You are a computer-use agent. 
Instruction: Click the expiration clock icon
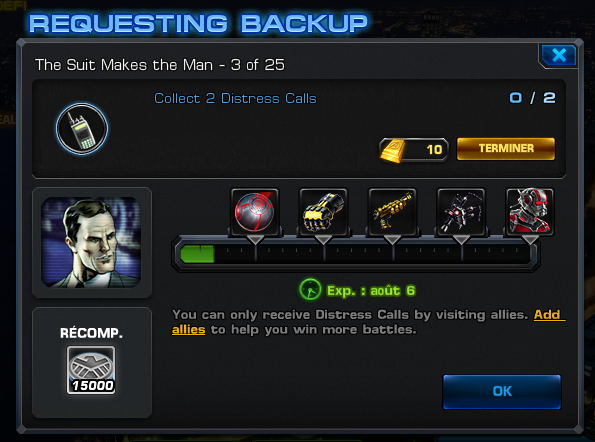310,290
